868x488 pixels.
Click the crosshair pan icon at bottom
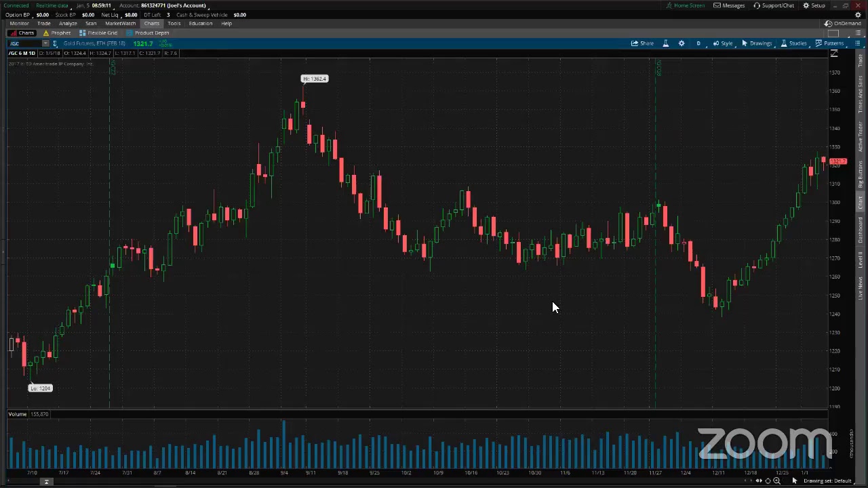point(768,481)
